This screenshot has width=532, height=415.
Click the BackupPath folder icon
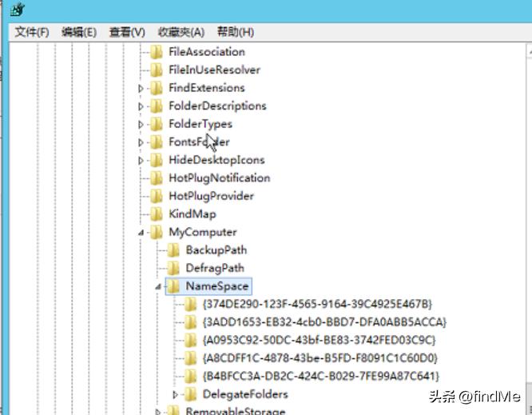173,250
